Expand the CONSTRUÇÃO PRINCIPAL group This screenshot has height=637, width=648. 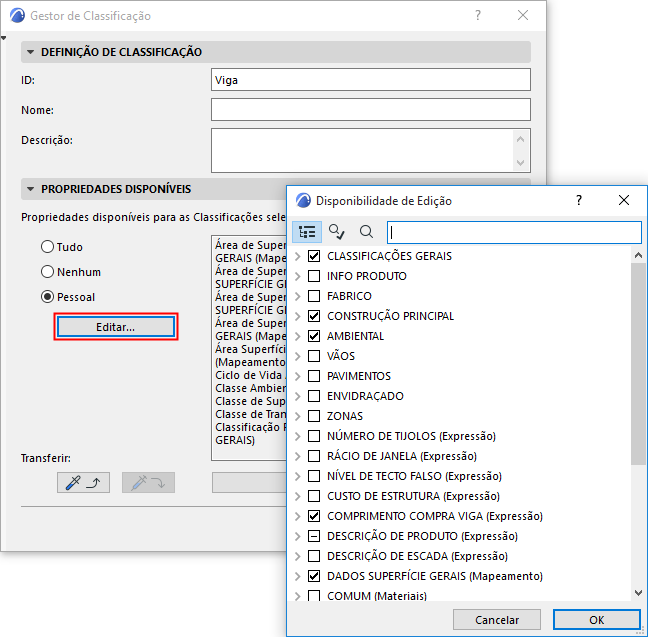click(298, 316)
